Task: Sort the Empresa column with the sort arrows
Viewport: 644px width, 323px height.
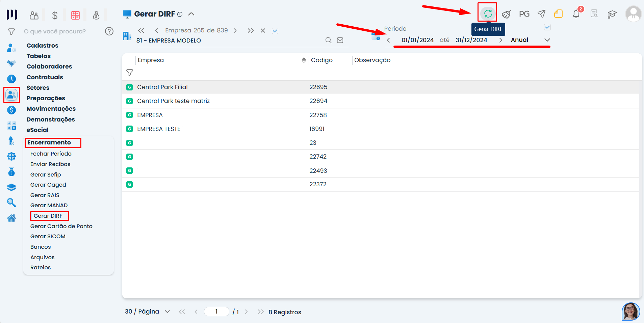Action: pyautogui.click(x=304, y=60)
